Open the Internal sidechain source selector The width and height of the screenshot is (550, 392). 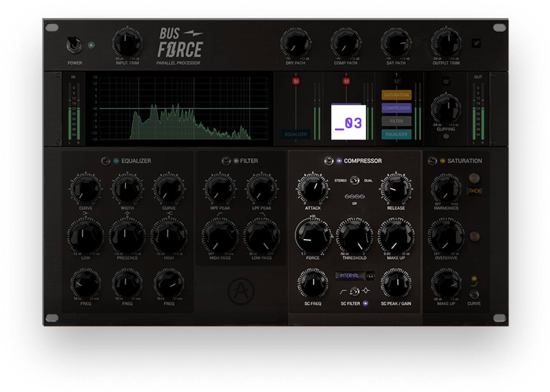pyautogui.click(x=349, y=276)
